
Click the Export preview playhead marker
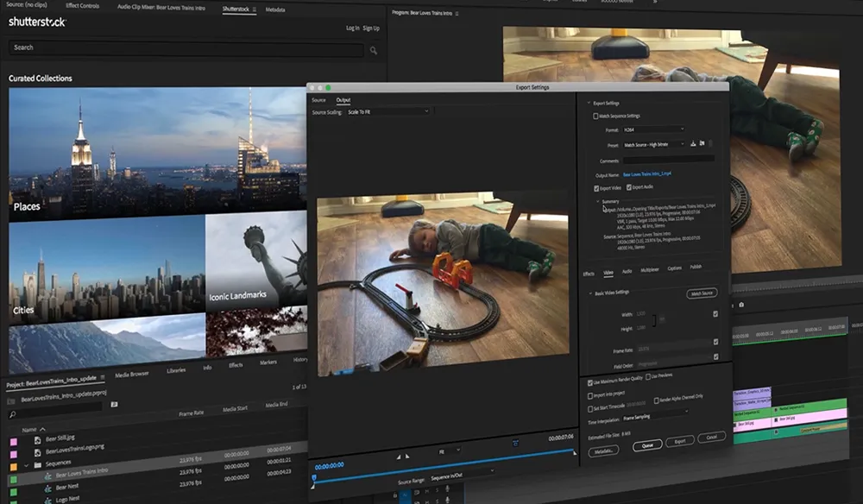[x=314, y=477]
